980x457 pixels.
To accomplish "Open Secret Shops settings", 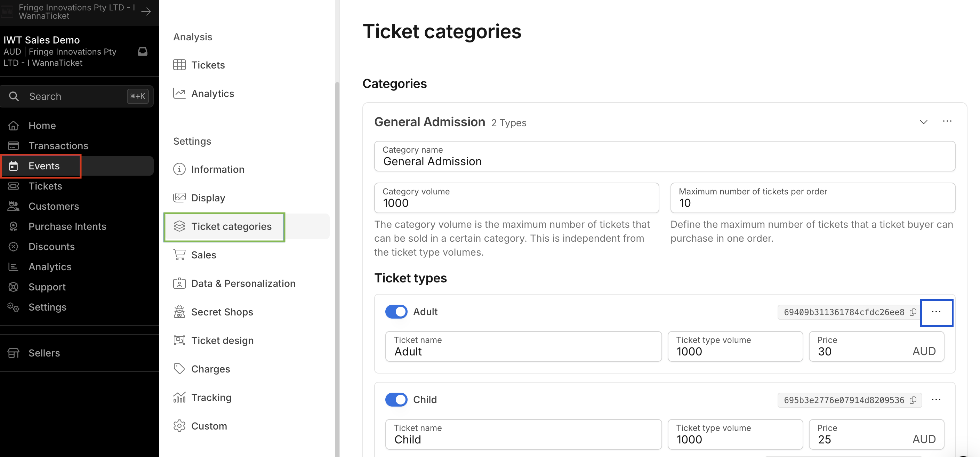I will 222,312.
